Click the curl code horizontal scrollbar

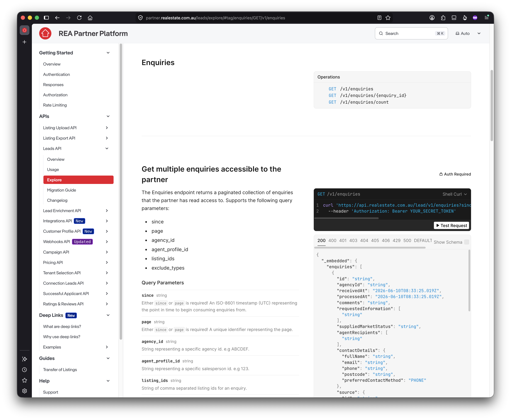346,218
